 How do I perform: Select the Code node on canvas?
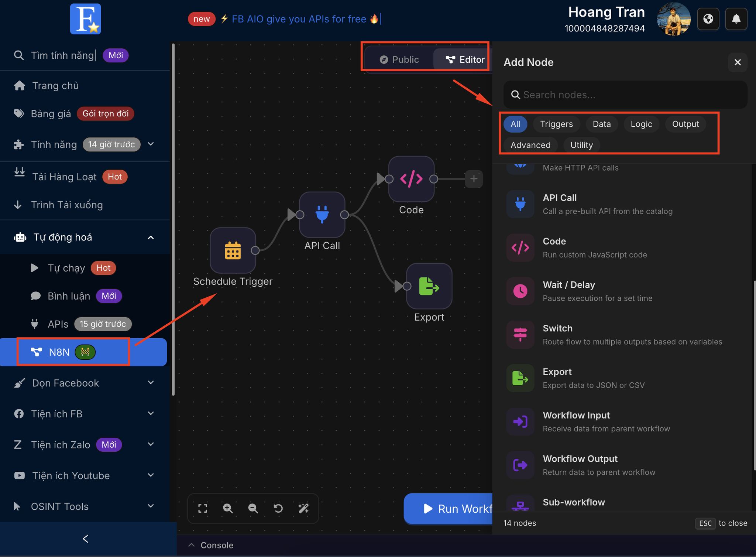click(411, 179)
